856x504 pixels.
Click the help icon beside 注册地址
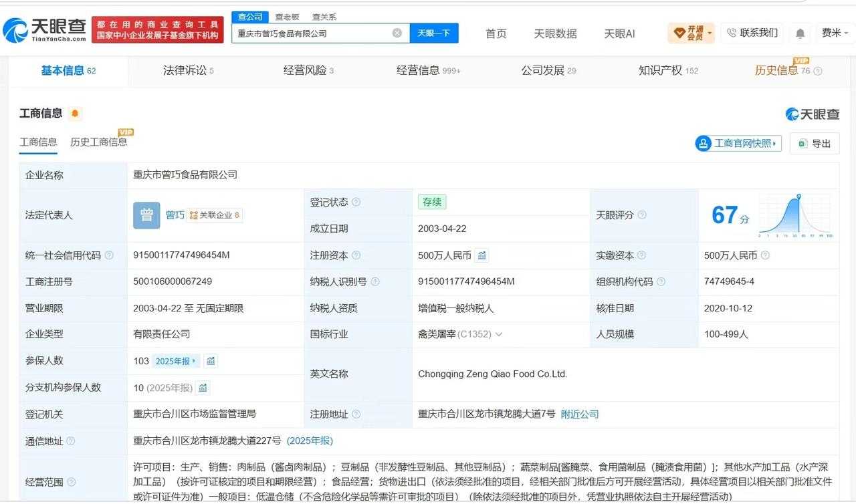click(x=356, y=414)
